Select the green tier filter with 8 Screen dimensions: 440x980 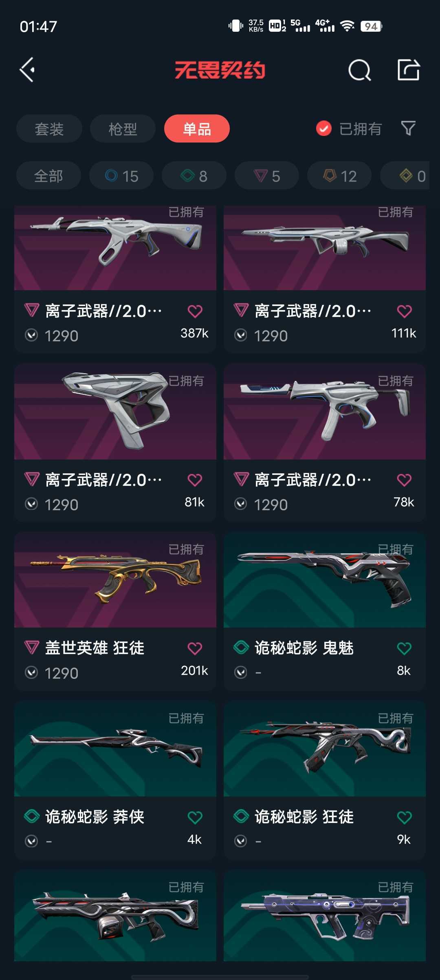tap(194, 176)
